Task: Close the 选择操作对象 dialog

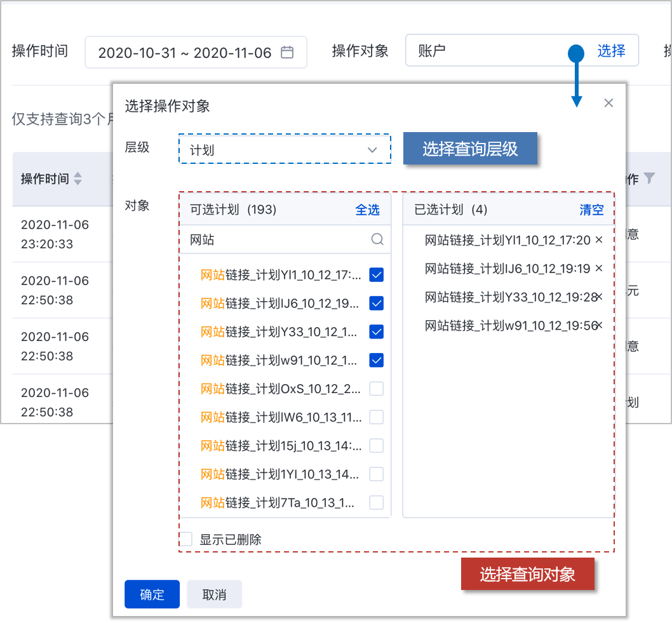Action: 608,103
